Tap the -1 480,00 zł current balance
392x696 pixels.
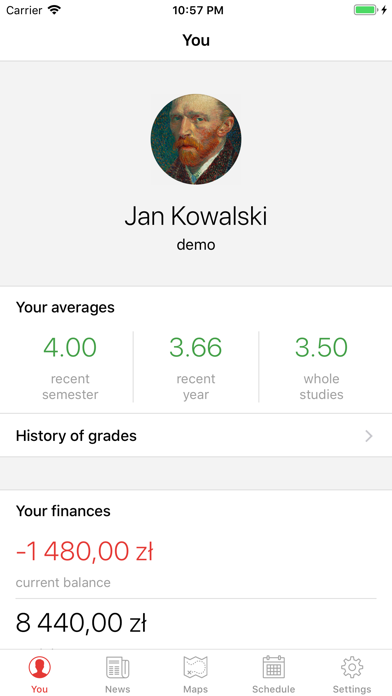pos(84,552)
